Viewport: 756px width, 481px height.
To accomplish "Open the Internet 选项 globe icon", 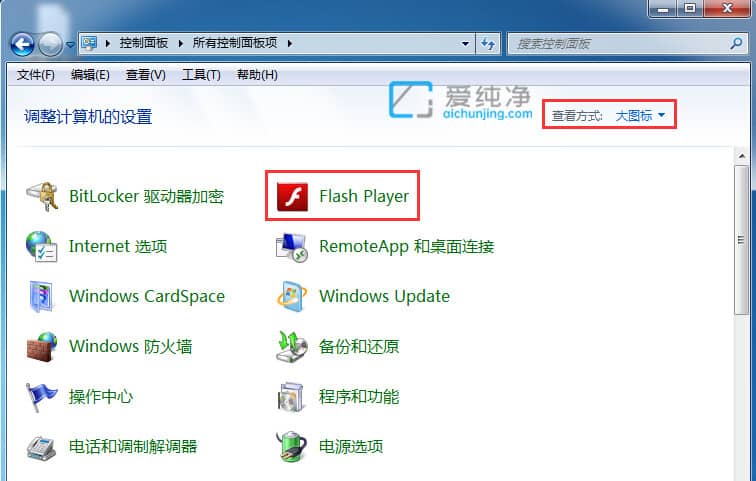I will coord(42,247).
